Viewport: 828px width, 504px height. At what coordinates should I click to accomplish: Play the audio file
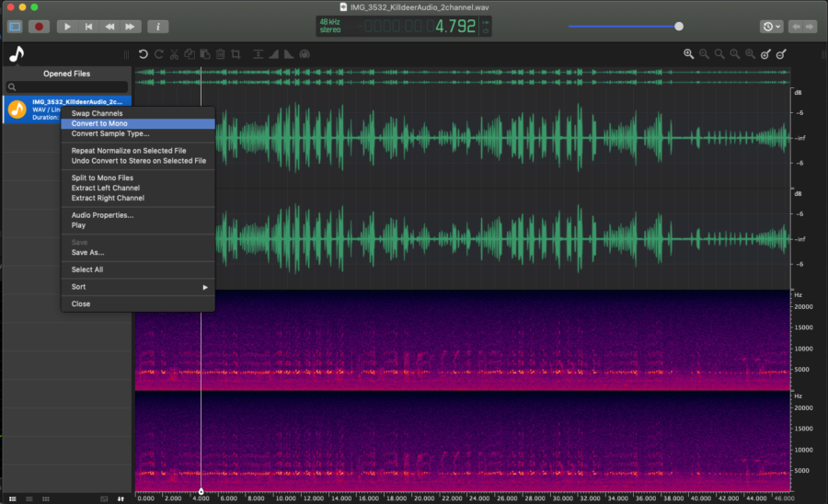(x=67, y=27)
